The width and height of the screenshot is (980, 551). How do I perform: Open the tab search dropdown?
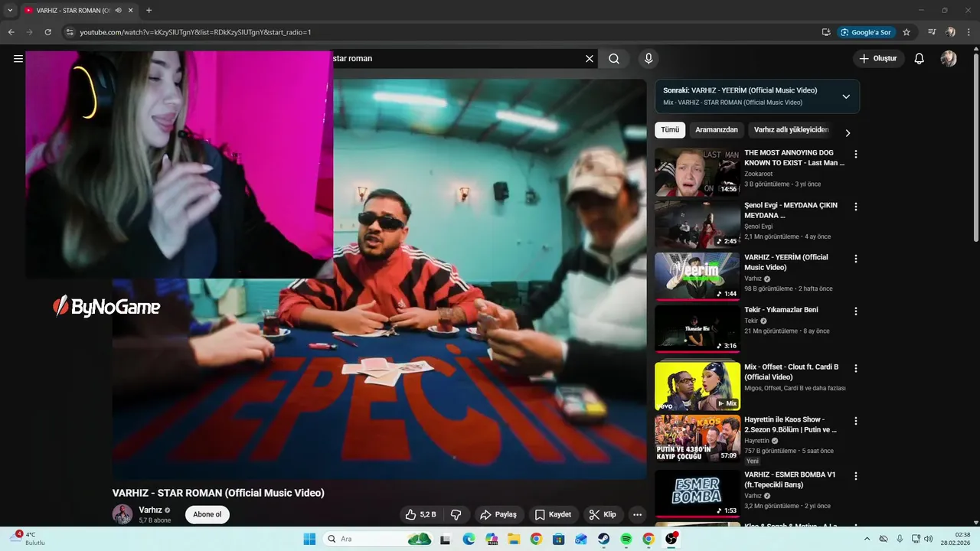click(x=10, y=10)
